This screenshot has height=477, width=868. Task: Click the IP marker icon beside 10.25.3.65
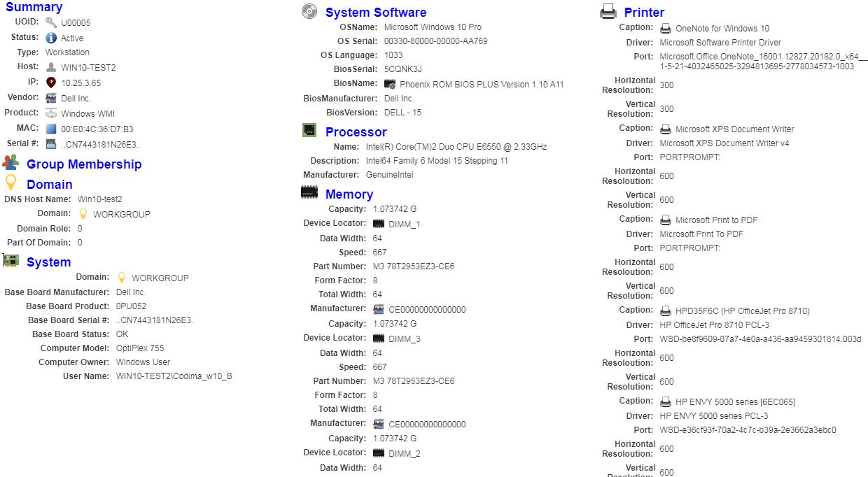51,82
